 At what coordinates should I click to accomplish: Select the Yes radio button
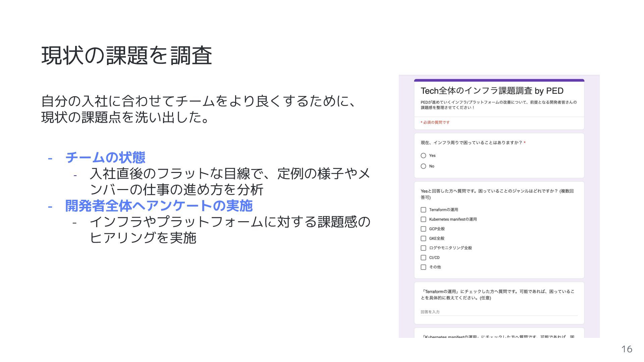coord(423,156)
